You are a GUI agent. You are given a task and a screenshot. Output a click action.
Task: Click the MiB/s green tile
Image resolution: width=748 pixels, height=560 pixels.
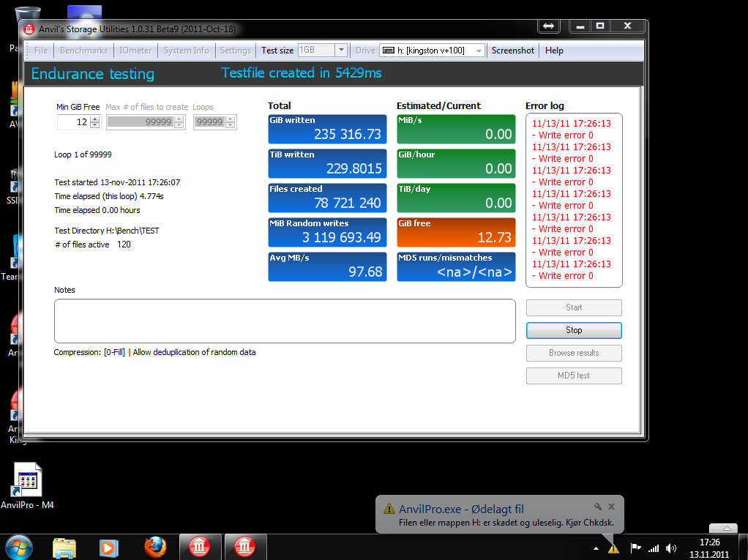[x=456, y=130]
